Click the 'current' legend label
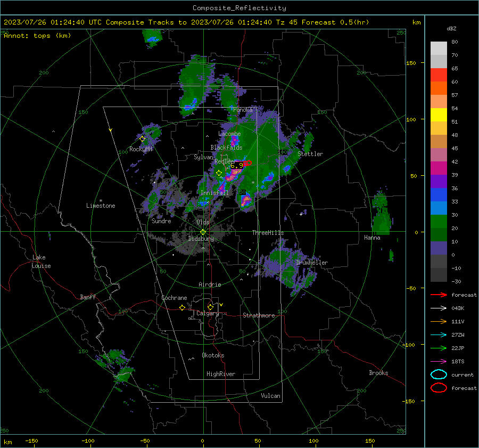The width and height of the screenshot is (479, 448). coord(463,375)
